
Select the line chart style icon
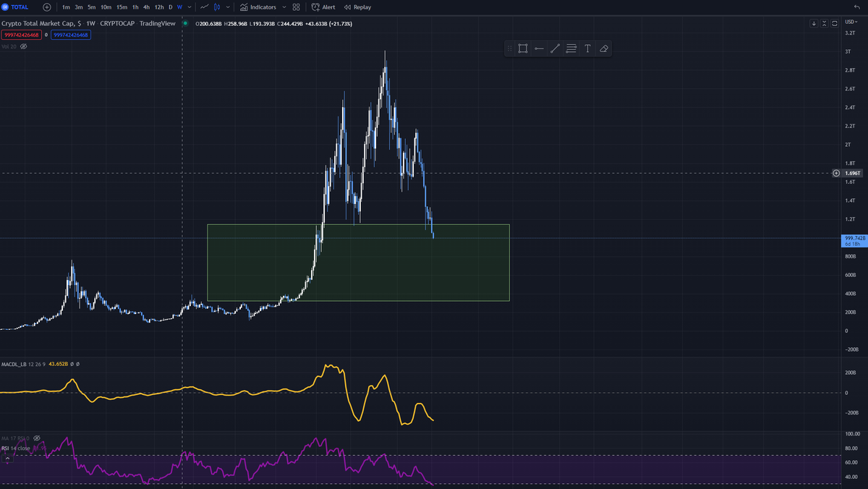tap(205, 7)
